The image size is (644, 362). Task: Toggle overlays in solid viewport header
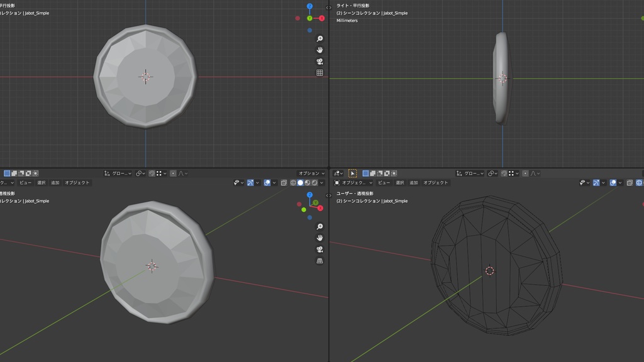click(x=267, y=183)
